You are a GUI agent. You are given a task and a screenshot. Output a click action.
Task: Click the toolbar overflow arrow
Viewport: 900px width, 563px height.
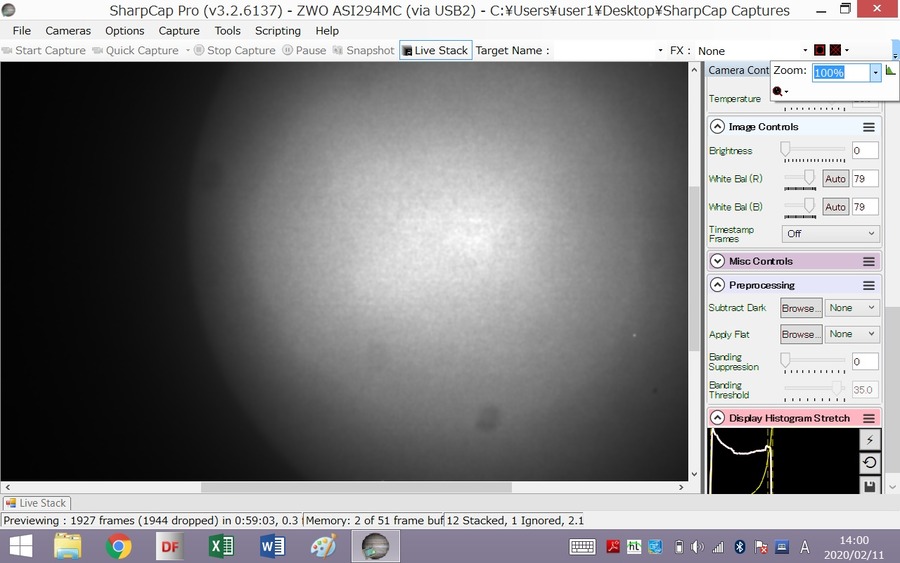[x=895, y=55]
